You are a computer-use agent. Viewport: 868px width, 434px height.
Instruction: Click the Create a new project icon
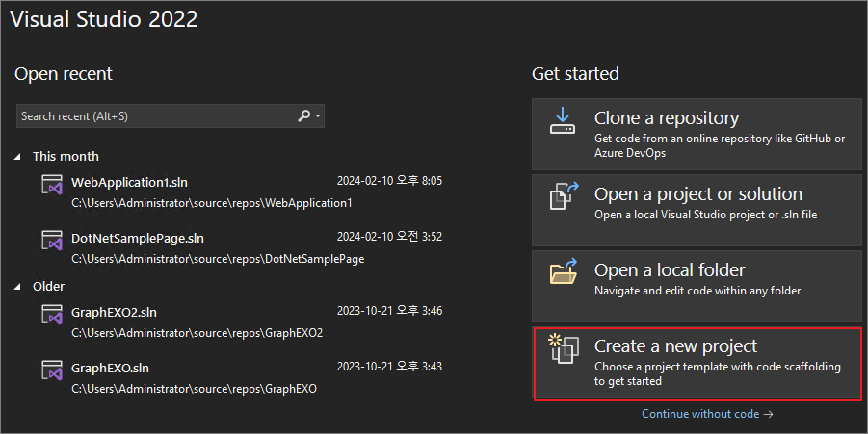click(x=564, y=348)
